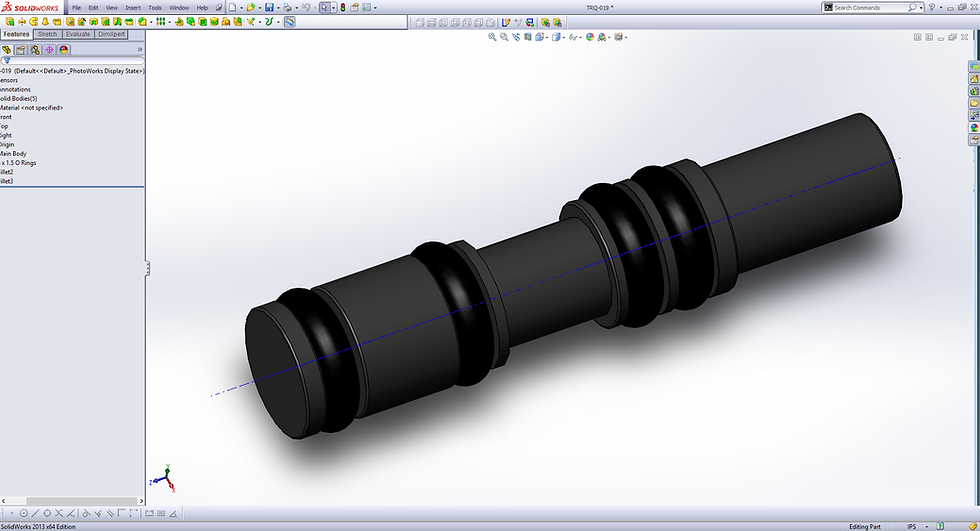The width and height of the screenshot is (980, 531).
Task: Open the dropdown arrow beside the Print icon
Action: click(296, 8)
